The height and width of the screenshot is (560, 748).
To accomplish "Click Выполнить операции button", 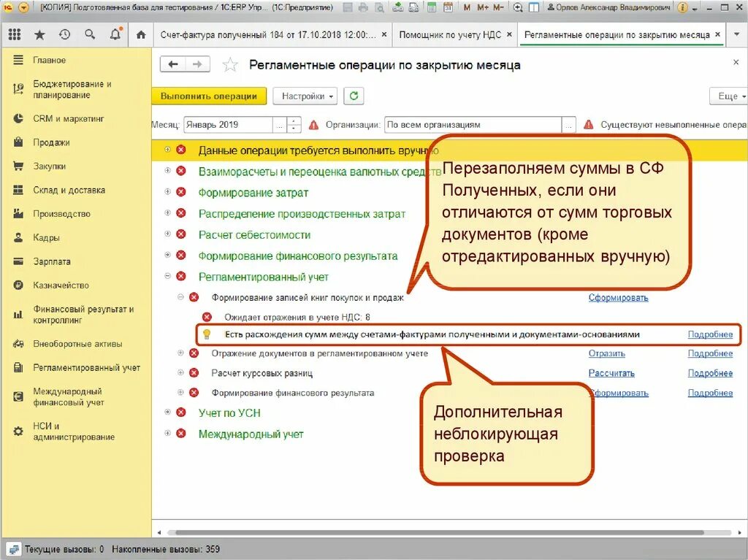I will pos(208,96).
